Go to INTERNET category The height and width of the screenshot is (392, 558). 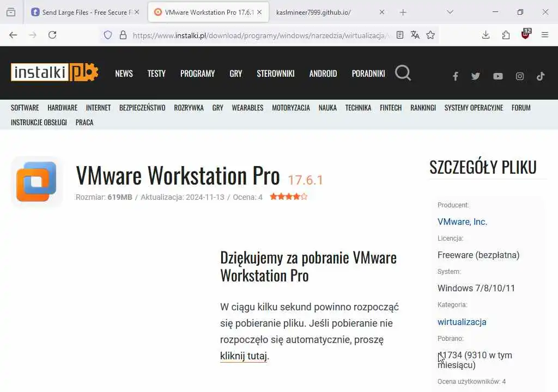pyautogui.click(x=99, y=108)
